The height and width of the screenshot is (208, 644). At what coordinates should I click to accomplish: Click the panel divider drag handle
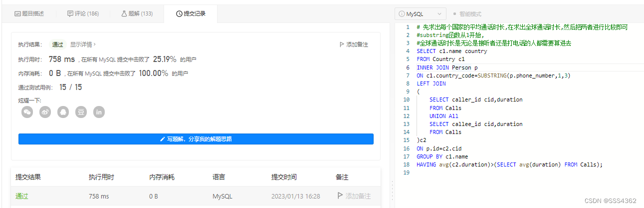point(392,191)
